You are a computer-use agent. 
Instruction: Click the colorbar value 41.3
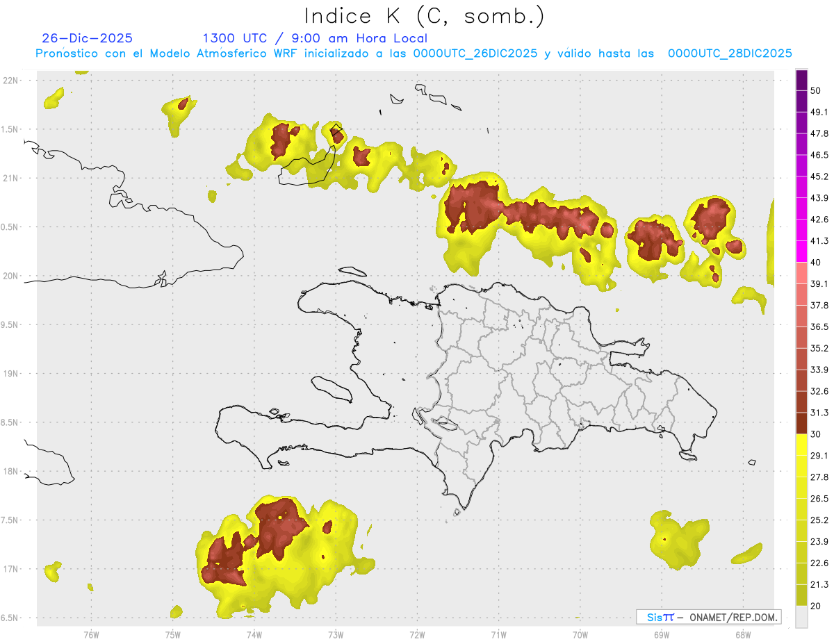pyautogui.click(x=819, y=241)
